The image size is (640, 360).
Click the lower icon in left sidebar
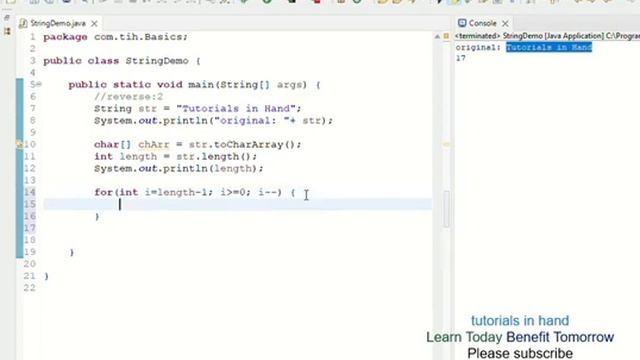click(7, 31)
